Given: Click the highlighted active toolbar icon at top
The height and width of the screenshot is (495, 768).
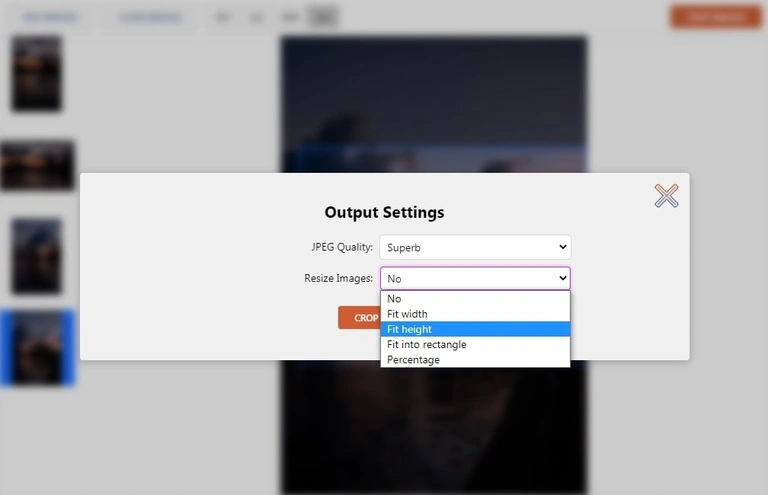Looking at the screenshot, I should (323, 17).
